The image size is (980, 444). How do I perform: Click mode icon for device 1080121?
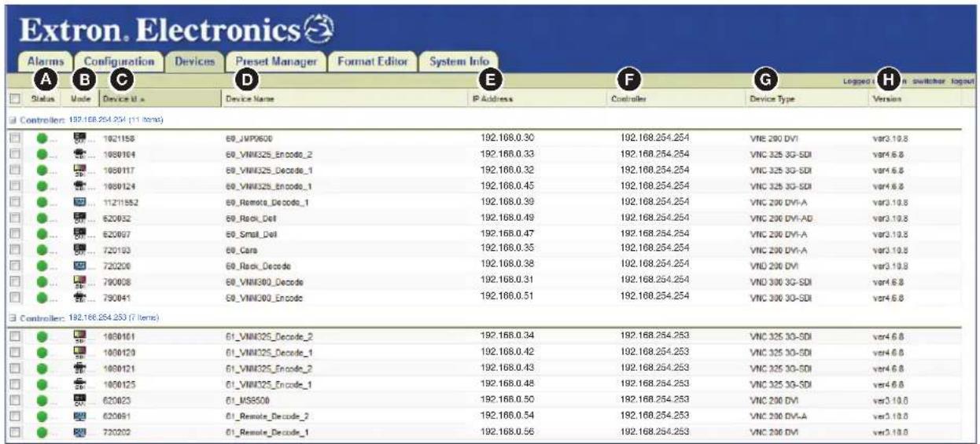point(79,369)
